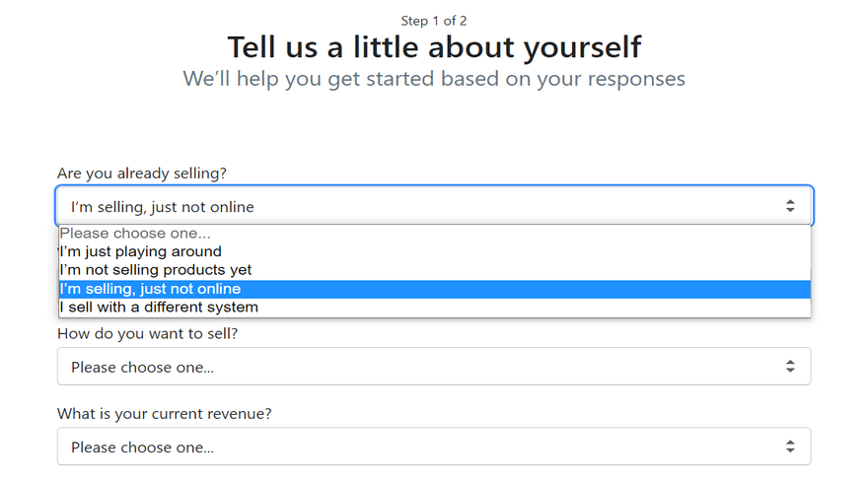868x483 pixels.
Task: Open the 'How do you want to sell?' dropdown
Action: [x=434, y=366]
